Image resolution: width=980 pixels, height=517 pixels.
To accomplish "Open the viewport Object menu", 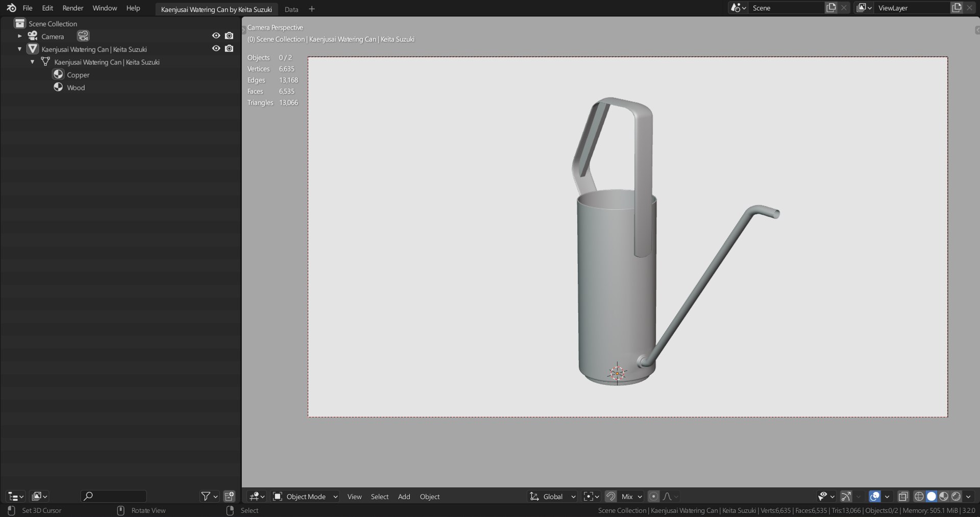I will tap(430, 497).
